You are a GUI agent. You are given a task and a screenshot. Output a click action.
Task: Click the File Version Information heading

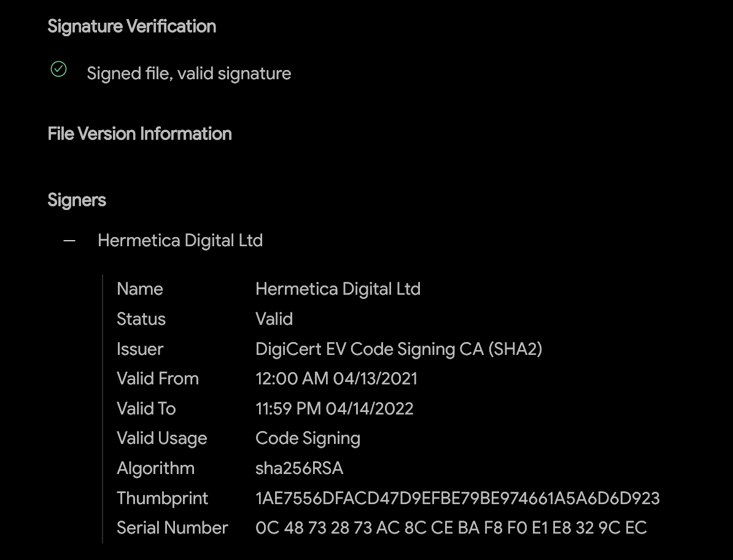(139, 134)
